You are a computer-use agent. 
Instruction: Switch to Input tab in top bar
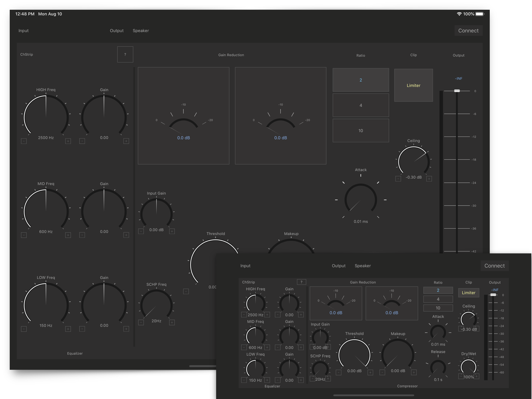[24, 31]
